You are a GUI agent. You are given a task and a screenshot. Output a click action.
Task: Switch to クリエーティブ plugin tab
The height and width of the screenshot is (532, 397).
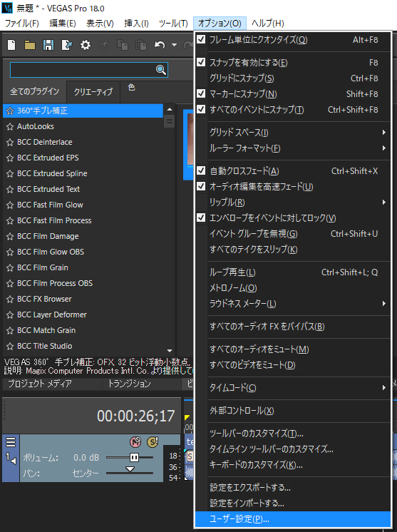[93, 91]
